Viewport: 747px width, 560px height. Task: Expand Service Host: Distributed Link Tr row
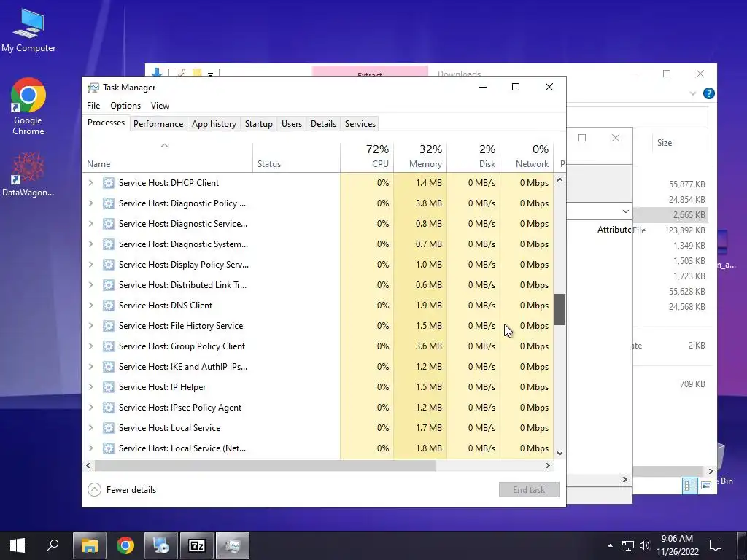pyautogui.click(x=91, y=285)
